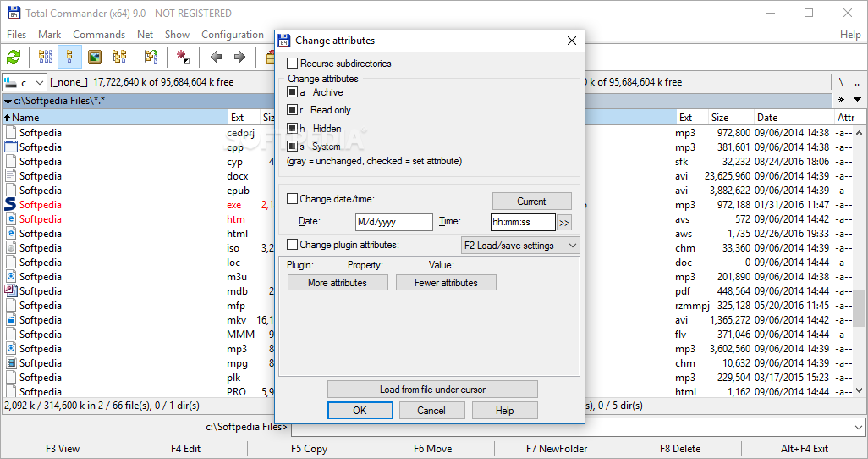Enable Change date/time checkbox
This screenshot has height=459, width=868.
click(x=292, y=198)
